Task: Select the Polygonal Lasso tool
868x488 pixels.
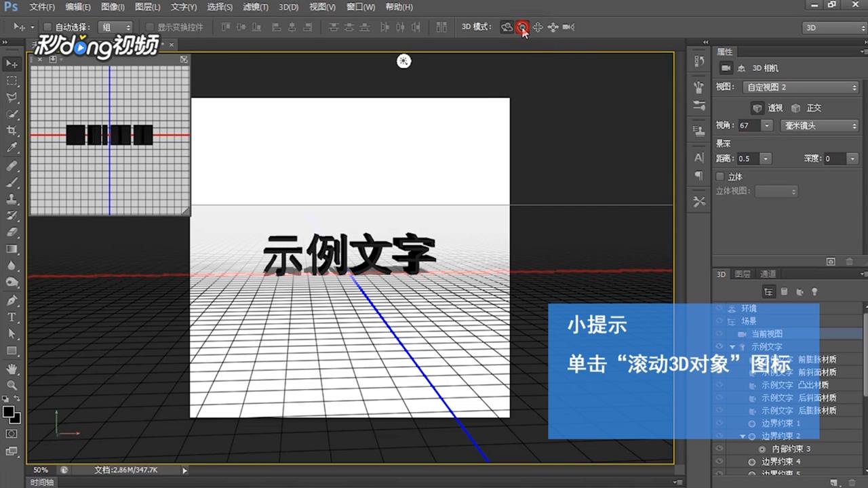Action: [x=12, y=98]
